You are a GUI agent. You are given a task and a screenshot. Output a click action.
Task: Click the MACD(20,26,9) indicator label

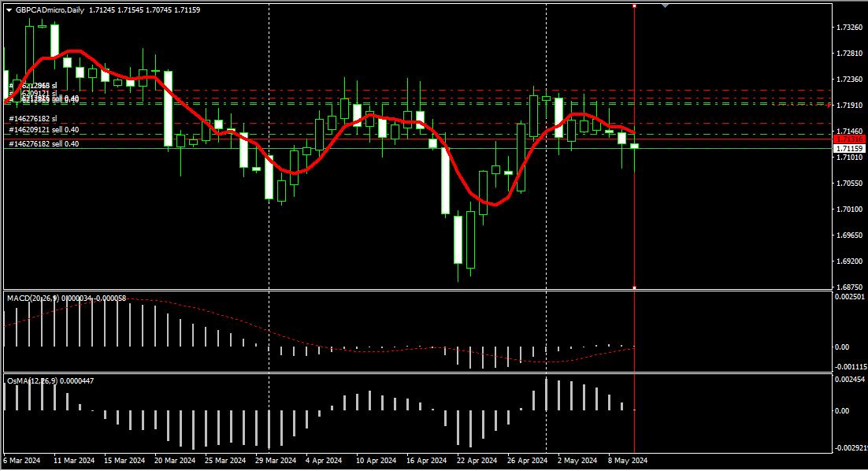(x=66, y=299)
